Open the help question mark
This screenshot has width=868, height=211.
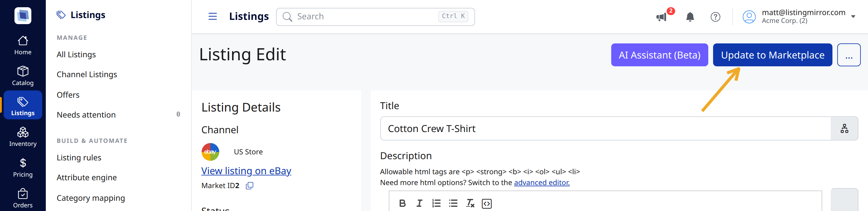pyautogui.click(x=715, y=17)
